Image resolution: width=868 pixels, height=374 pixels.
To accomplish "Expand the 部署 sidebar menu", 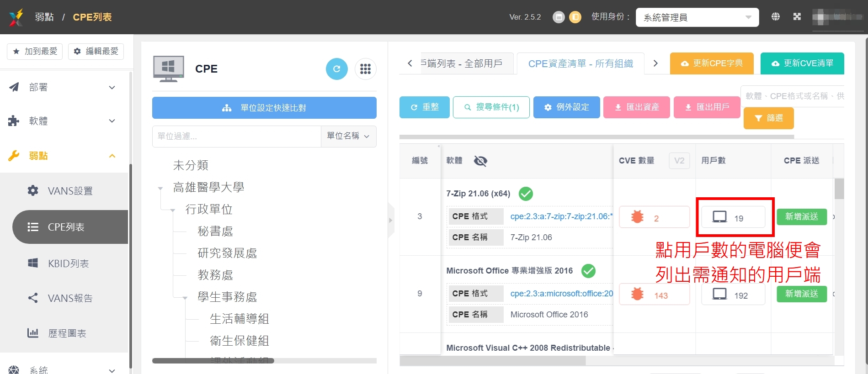I will [x=64, y=87].
